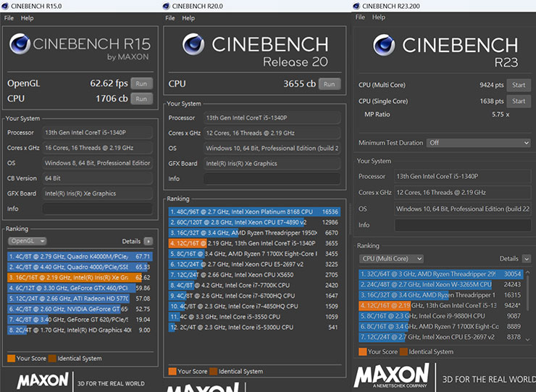Open the Help menu in Cinebench R23

click(379, 17)
